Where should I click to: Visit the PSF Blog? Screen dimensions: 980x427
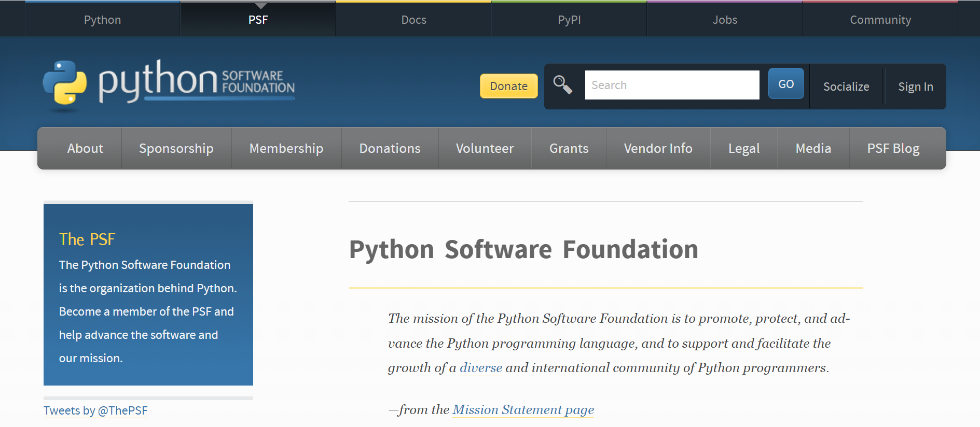(893, 148)
